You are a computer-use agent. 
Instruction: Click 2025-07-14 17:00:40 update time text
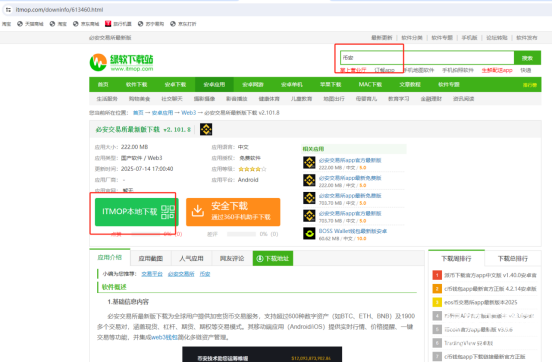[147, 169]
